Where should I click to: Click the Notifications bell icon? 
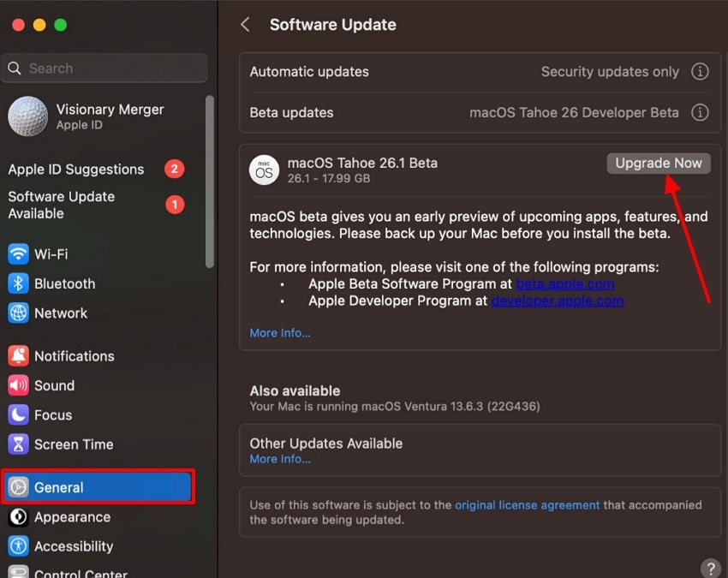pos(18,356)
